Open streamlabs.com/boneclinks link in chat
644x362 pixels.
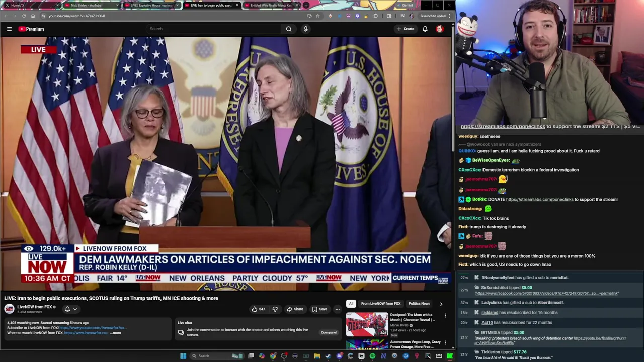539,199
